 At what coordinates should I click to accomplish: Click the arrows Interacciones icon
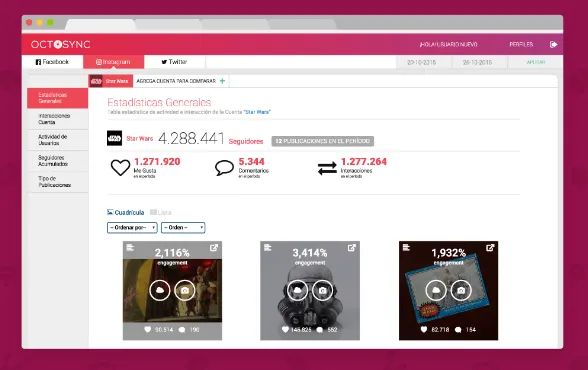(x=327, y=168)
